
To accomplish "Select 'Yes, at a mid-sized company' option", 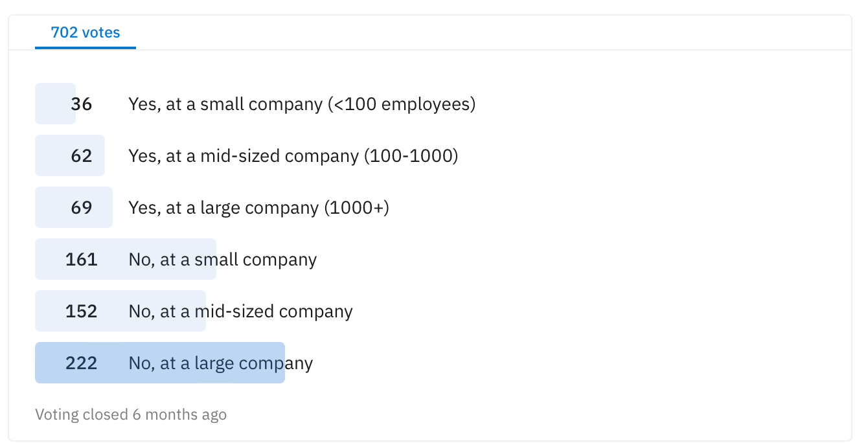I will (x=293, y=155).
